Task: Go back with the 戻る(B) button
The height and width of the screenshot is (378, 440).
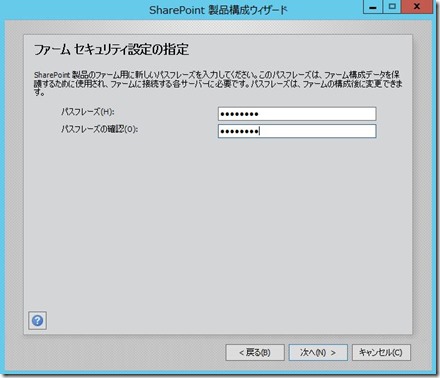Action: (255, 353)
